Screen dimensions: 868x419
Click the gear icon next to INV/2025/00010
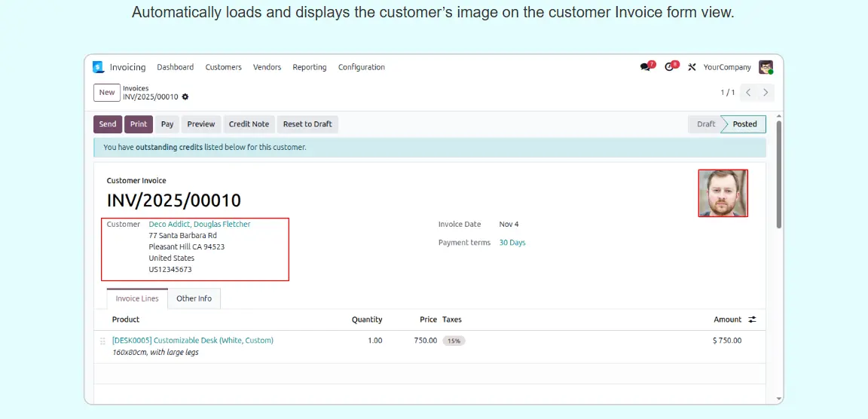pyautogui.click(x=185, y=97)
